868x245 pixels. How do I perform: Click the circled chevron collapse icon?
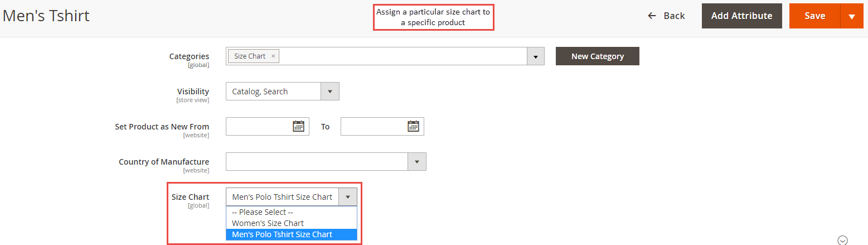[x=843, y=240]
